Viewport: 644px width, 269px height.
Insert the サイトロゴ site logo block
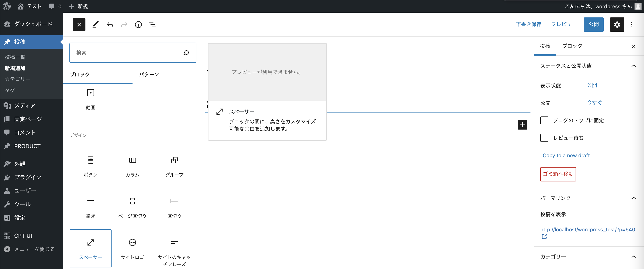click(133, 248)
